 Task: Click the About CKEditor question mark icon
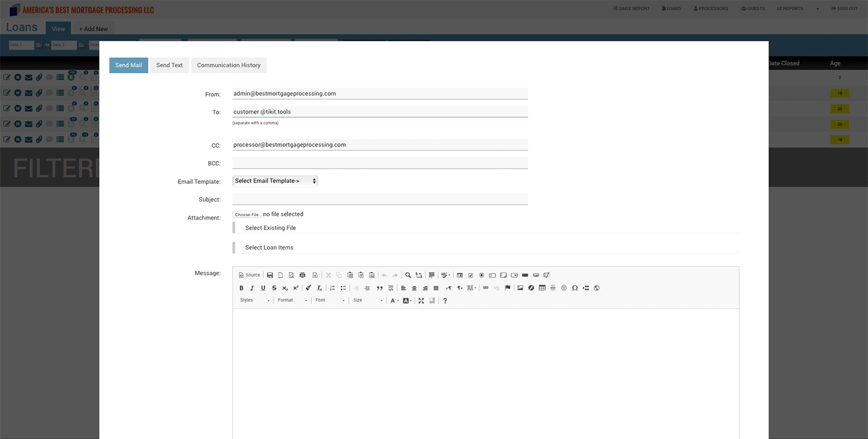click(445, 301)
